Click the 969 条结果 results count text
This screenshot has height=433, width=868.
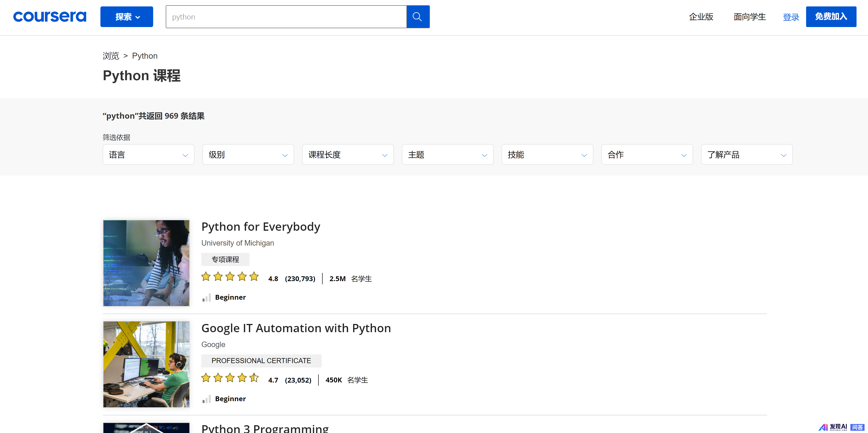coord(184,116)
